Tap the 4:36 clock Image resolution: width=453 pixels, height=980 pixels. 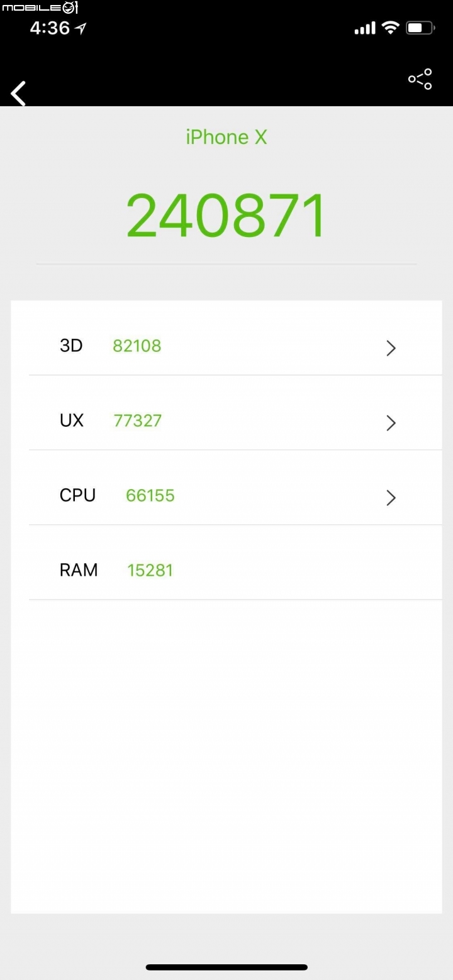tap(50, 28)
